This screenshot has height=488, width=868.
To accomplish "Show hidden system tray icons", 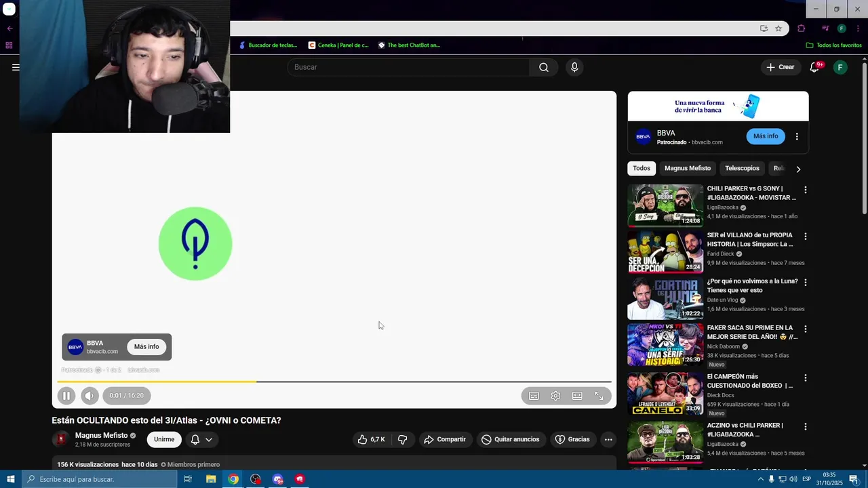I will click(760, 479).
